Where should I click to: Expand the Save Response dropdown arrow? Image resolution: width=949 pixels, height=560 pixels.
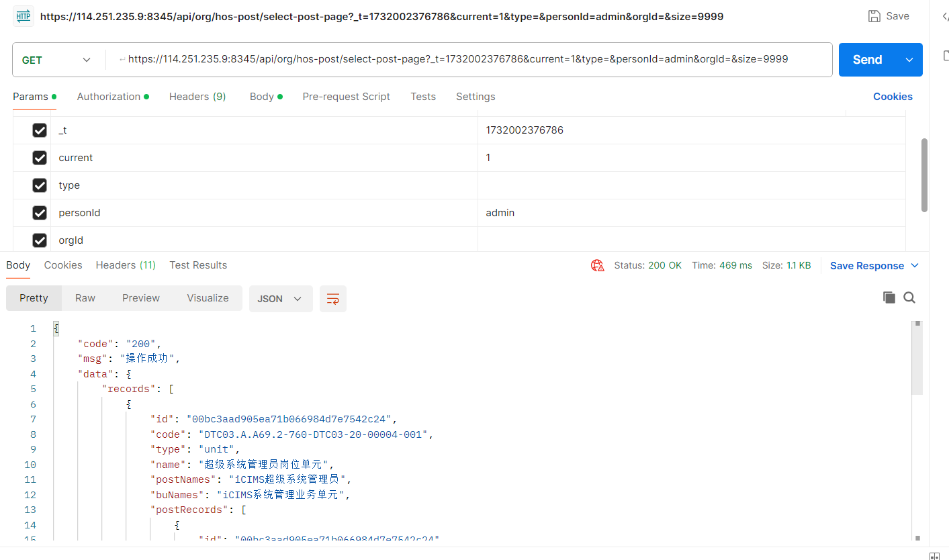(914, 266)
